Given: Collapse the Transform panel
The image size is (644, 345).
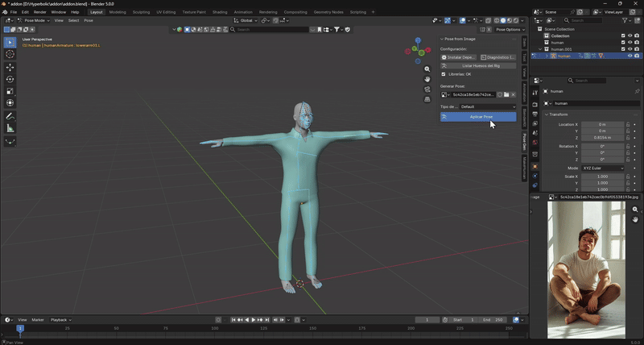Looking at the screenshot, I should tap(547, 114).
